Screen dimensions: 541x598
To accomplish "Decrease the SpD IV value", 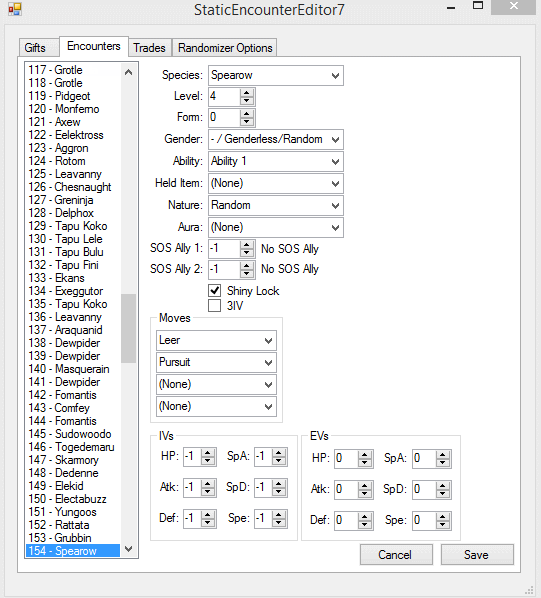I will [x=279, y=492].
